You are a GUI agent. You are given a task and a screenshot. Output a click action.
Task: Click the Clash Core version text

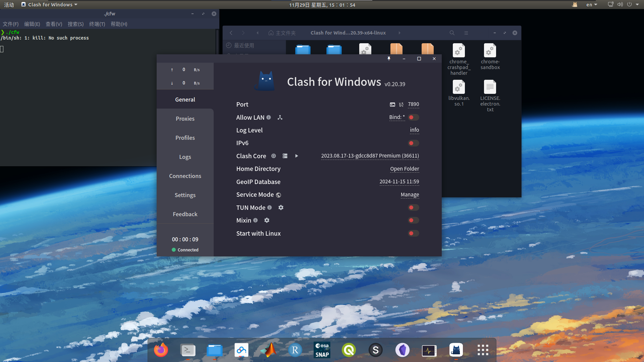pos(370,156)
